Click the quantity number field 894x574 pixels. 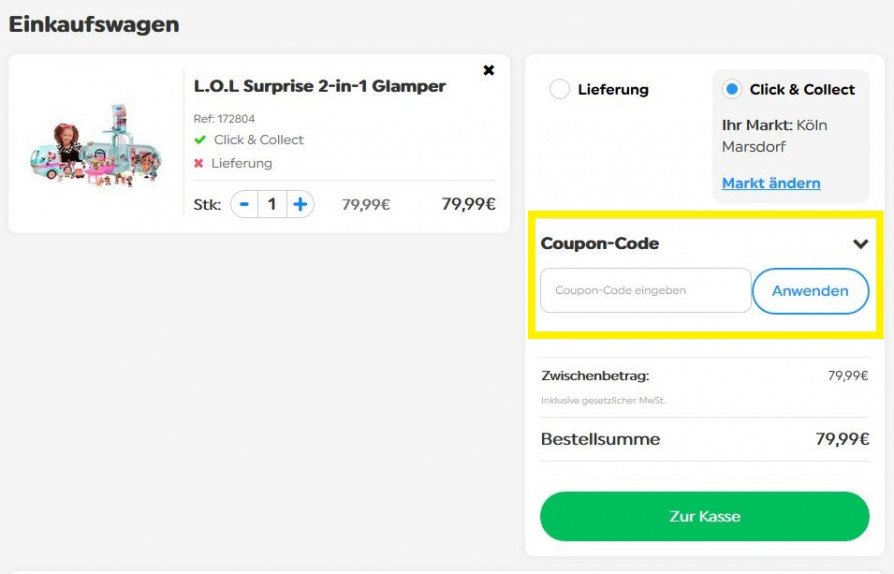(x=272, y=204)
